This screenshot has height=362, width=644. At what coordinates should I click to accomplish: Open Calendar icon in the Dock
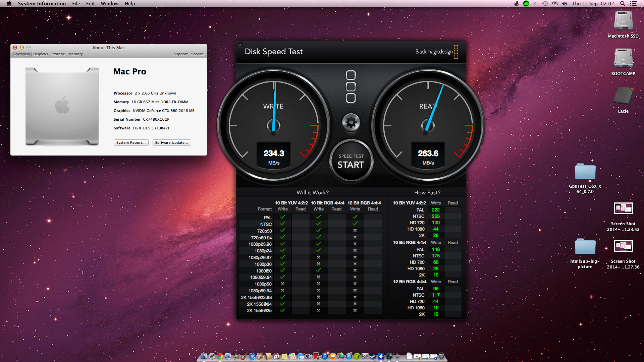[x=276, y=356]
